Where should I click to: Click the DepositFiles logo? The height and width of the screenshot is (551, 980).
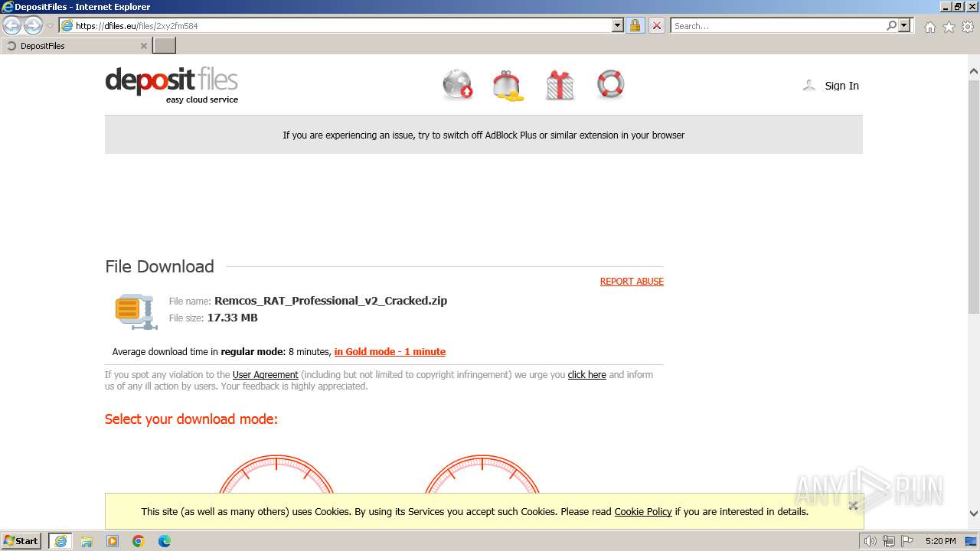[171, 85]
